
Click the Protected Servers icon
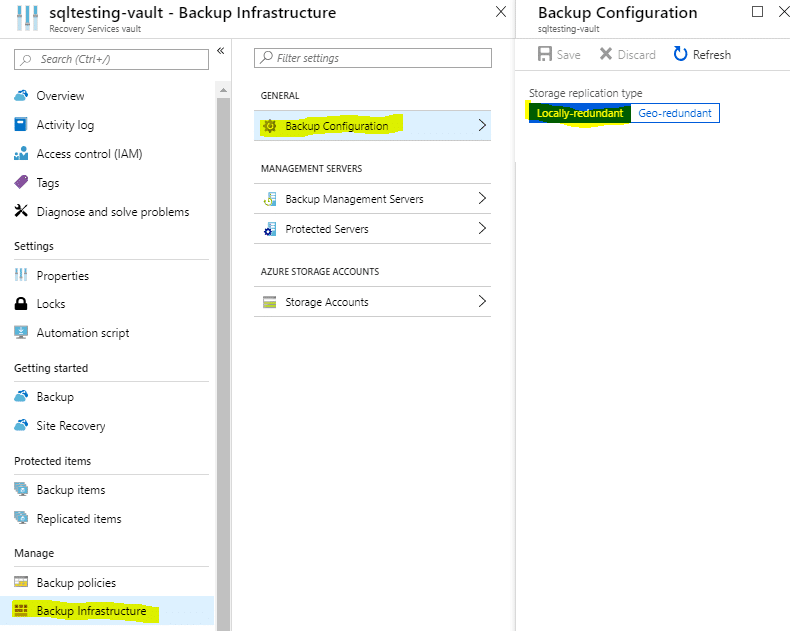click(x=270, y=229)
